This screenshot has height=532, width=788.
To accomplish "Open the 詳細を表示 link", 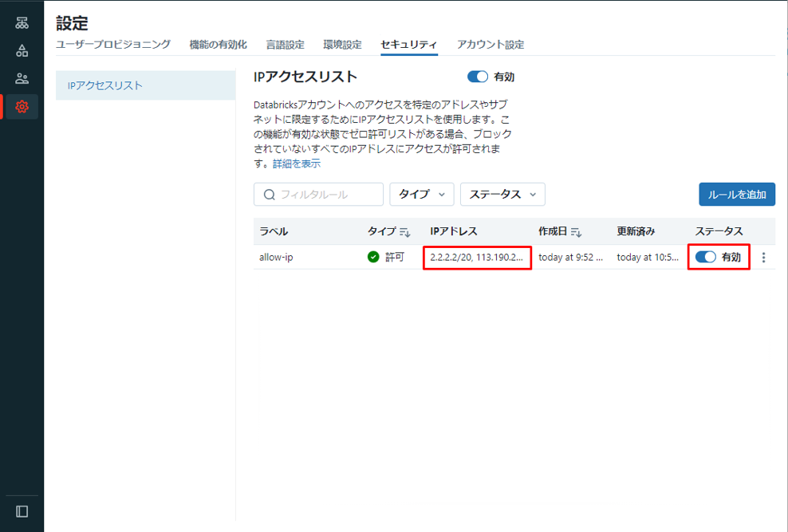I will tap(297, 164).
